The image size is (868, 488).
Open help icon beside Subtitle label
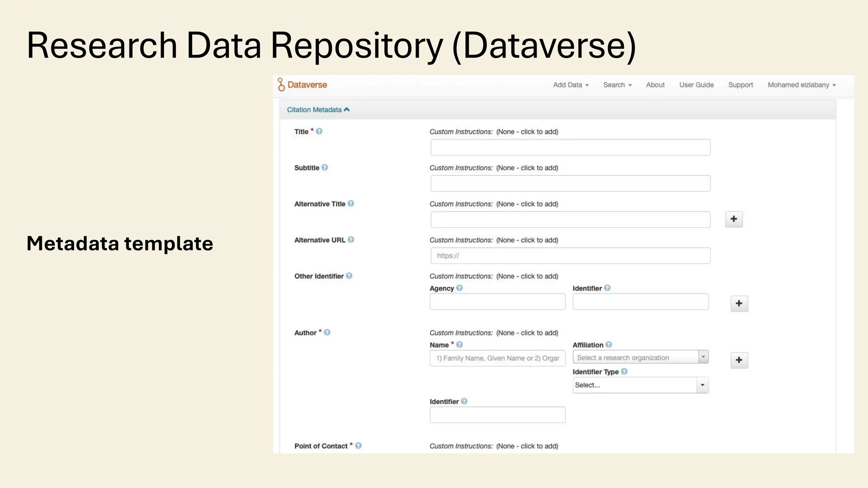pos(325,167)
